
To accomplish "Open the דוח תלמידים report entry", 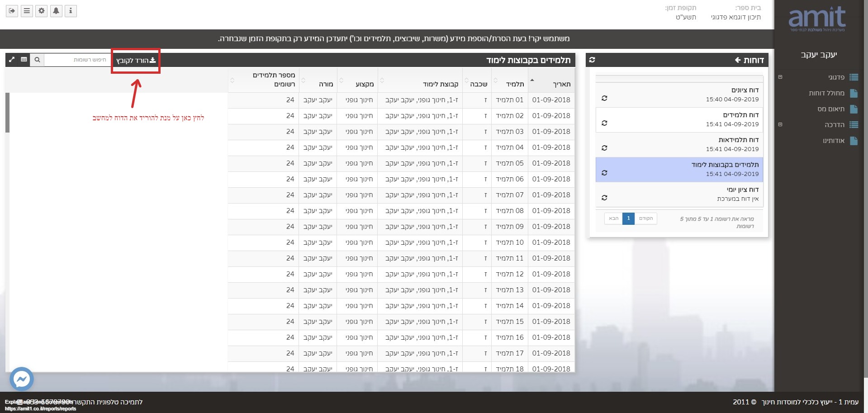I will [x=679, y=120].
